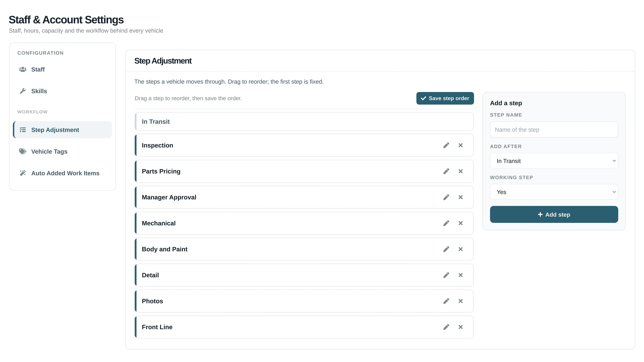Image resolution: width=644 pixels, height=362 pixels.
Task: Select the Inspection step name
Action: coord(157,145)
